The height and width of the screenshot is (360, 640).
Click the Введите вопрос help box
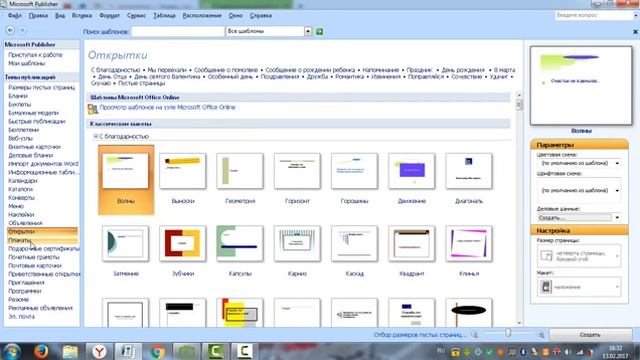click(x=594, y=15)
